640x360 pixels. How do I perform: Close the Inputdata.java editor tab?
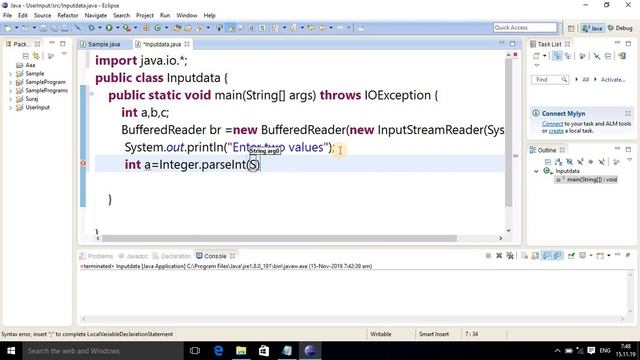pyautogui.click(x=187, y=44)
